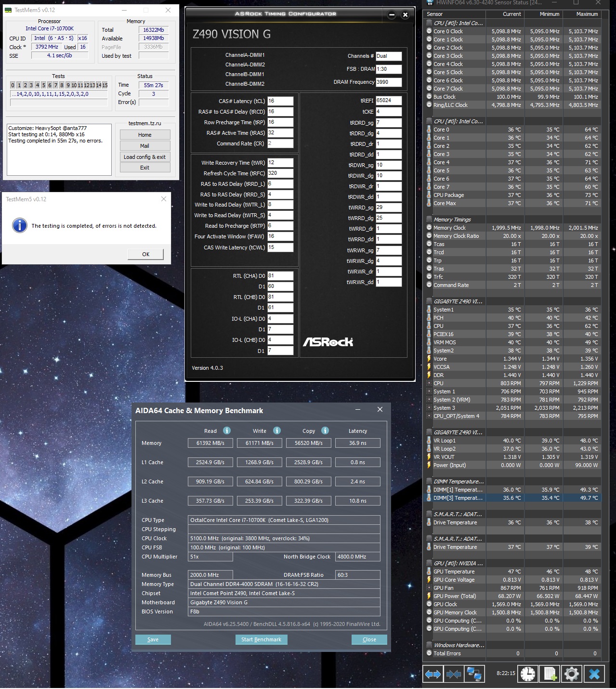Click AIDA64 Memory Latency value 36.9 ns
616x689 pixels.
pos(358,443)
